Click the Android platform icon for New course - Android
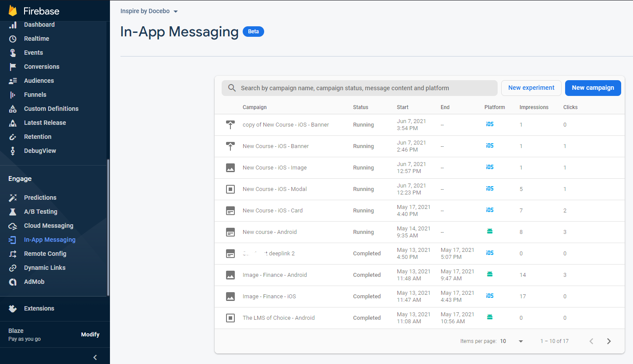Screen dimensions: 633x364 click(x=490, y=231)
